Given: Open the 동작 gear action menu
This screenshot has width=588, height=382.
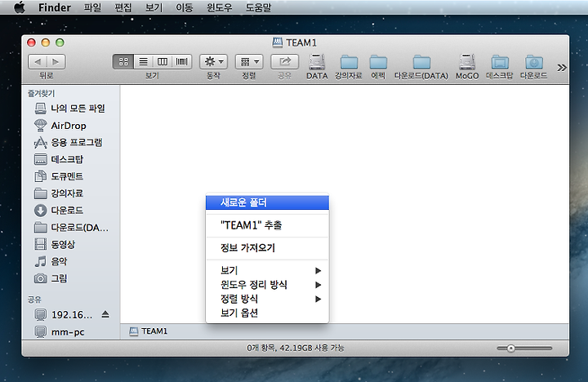Looking at the screenshot, I should pos(213,61).
